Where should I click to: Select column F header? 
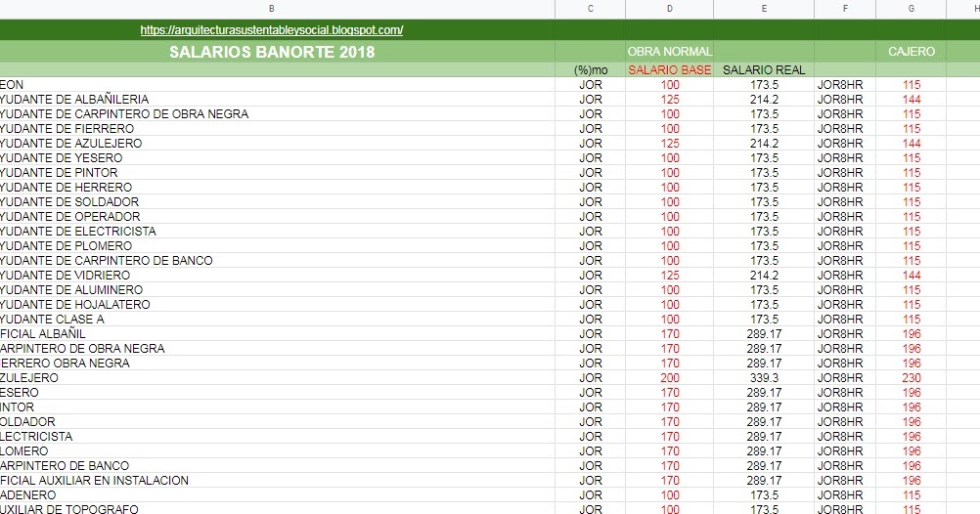(845, 9)
